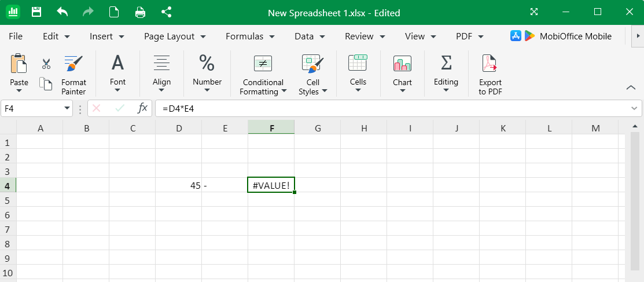Select column header G
Image resolution: width=644 pixels, height=282 pixels.
tap(318, 129)
